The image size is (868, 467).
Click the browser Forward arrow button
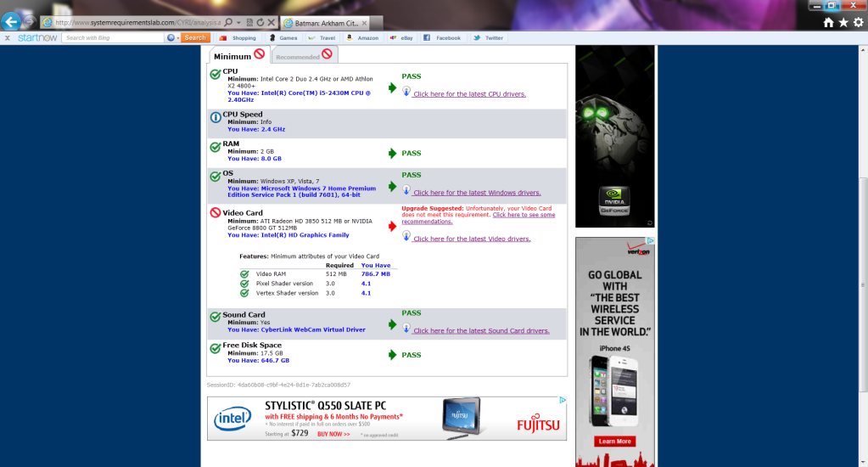tap(30, 22)
